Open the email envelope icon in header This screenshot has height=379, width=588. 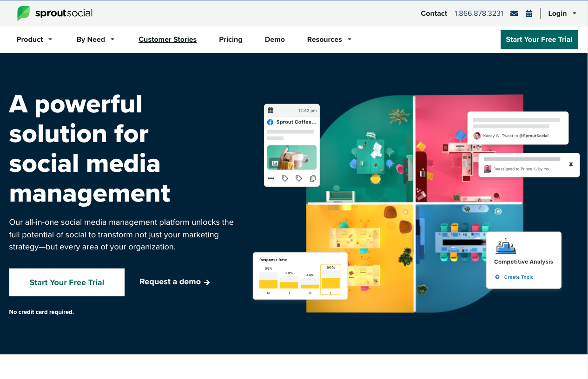[x=514, y=13]
